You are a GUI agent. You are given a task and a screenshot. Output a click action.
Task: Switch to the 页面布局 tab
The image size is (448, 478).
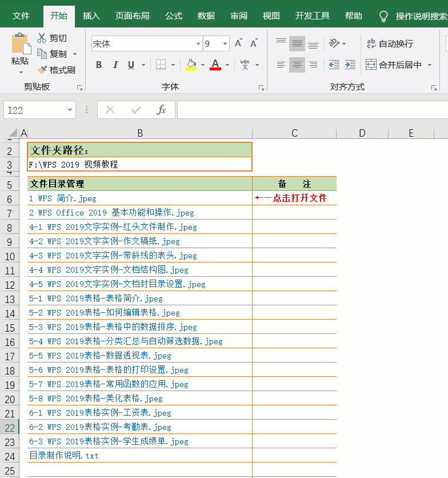coord(132,16)
